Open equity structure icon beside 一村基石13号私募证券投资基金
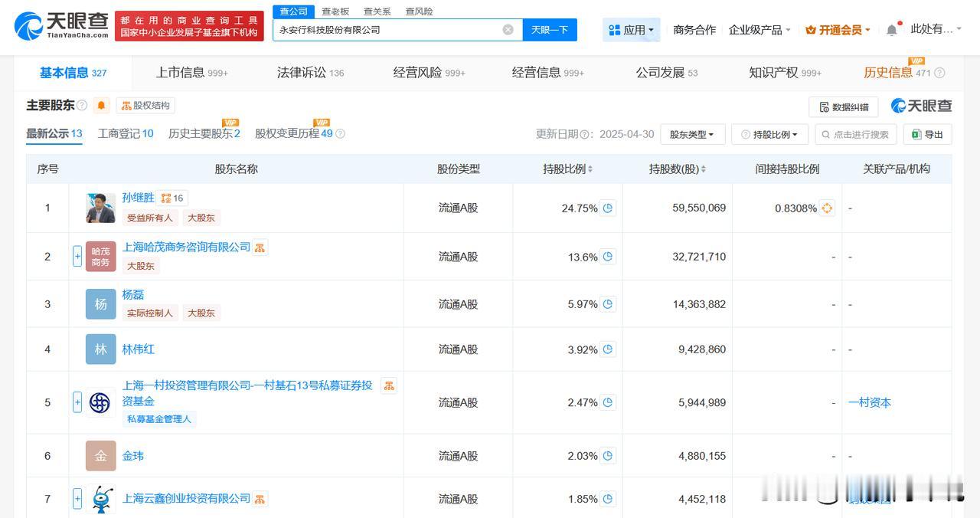The width and height of the screenshot is (980, 518). coord(389,385)
